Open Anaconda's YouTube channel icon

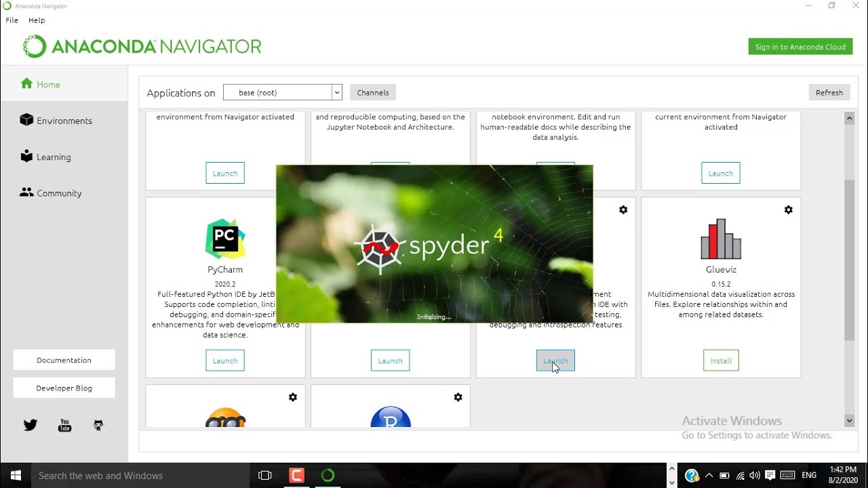64,425
